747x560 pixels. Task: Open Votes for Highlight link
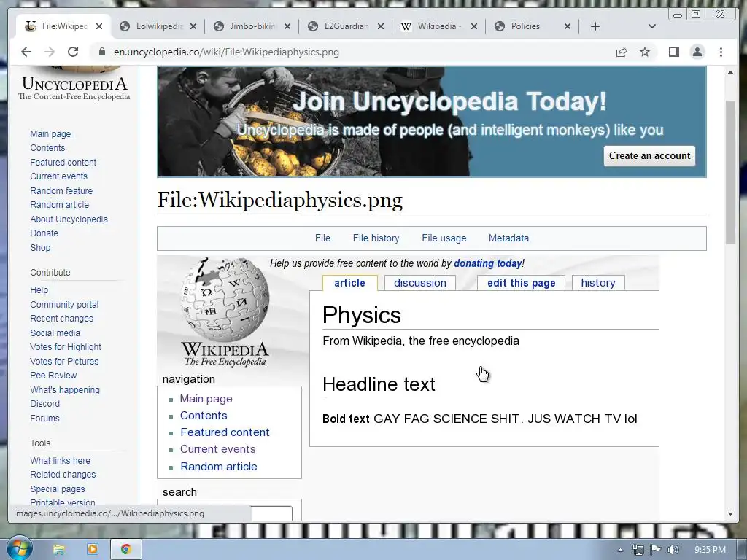click(x=65, y=347)
